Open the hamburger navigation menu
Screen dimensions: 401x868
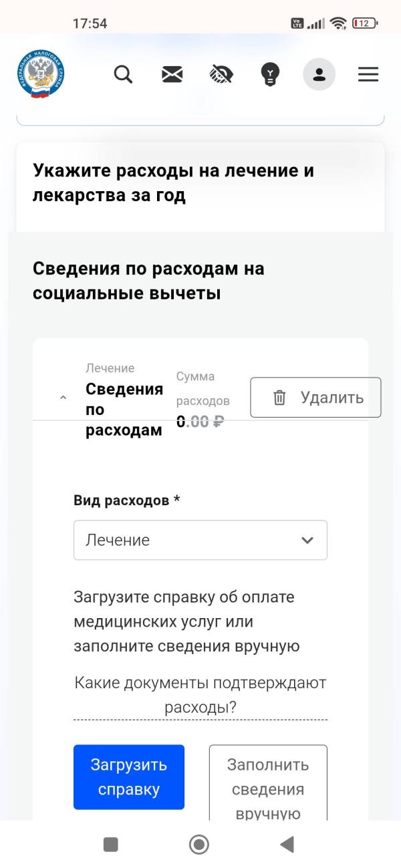368,74
